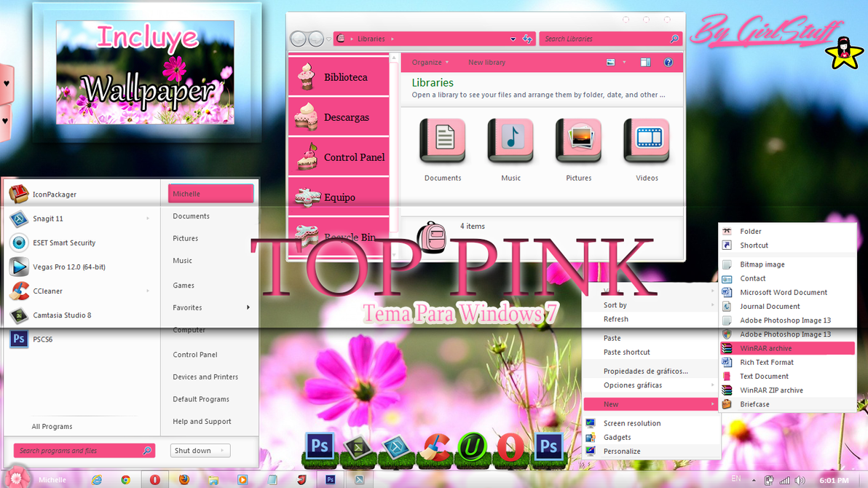Open the Music library
Image resolution: width=868 pixels, height=488 pixels.
tap(510, 149)
